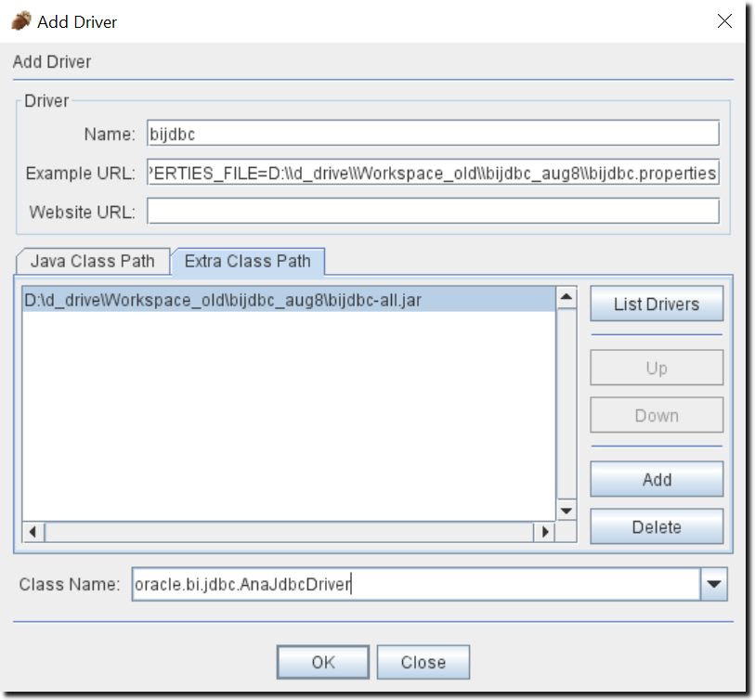755x700 pixels.
Task: Click the vertical scrollbar down arrow icon
Action: point(566,510)
